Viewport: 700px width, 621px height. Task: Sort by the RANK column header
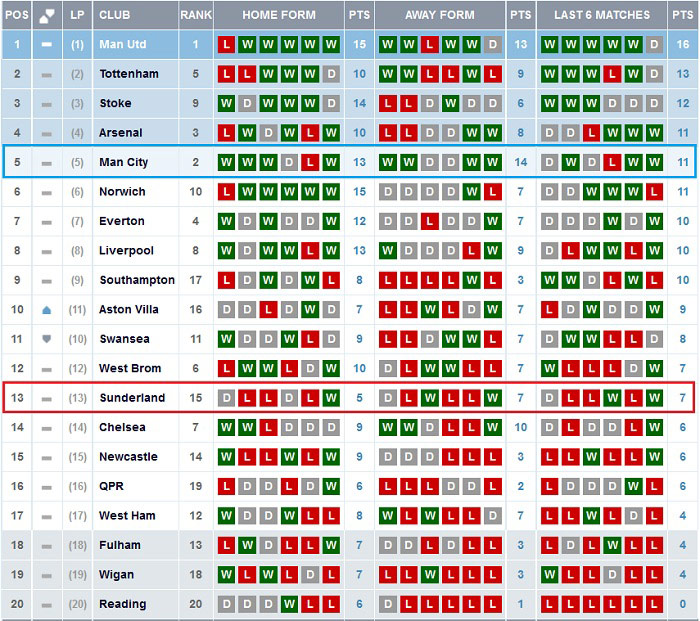(x=196, y=15)
